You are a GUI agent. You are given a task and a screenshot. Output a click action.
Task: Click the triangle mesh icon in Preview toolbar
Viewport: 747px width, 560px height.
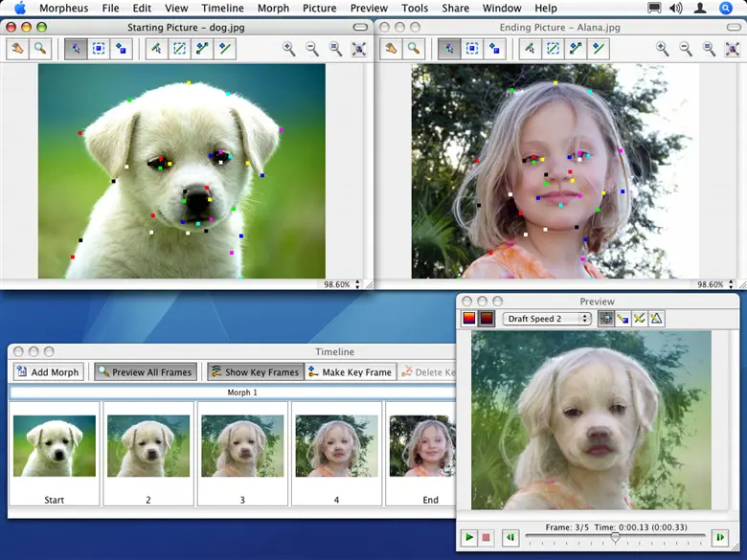[x=656, y=319]
